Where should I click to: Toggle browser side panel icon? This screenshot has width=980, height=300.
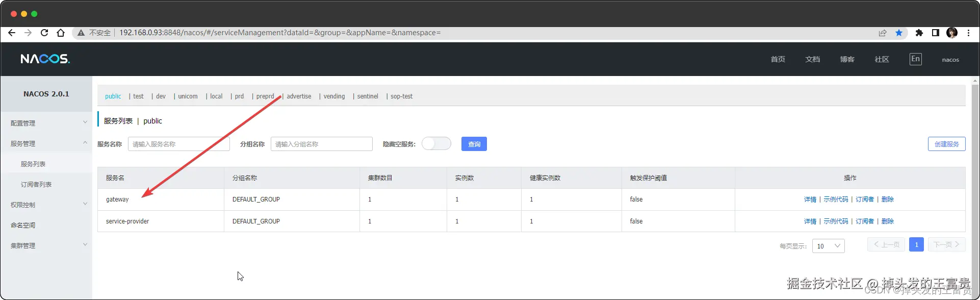pos(935,33)
